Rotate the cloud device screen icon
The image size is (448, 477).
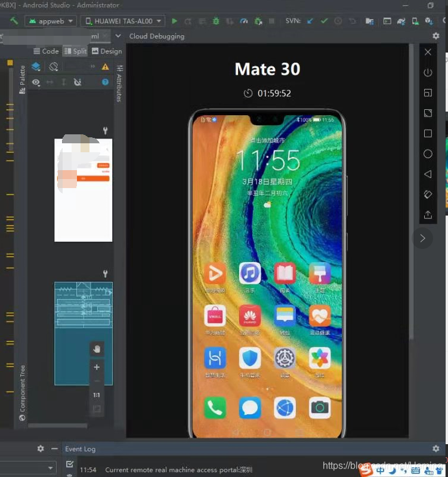pos(428,195)
